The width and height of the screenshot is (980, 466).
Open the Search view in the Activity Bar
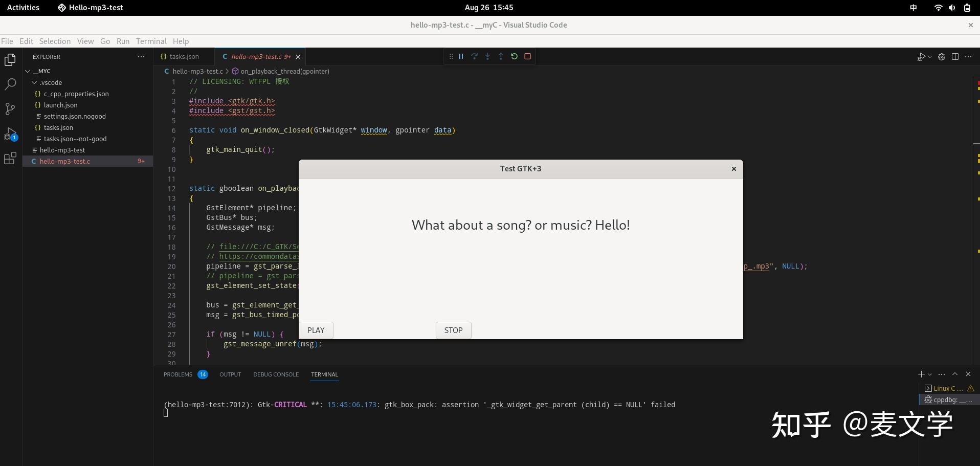tap(10, 84)
